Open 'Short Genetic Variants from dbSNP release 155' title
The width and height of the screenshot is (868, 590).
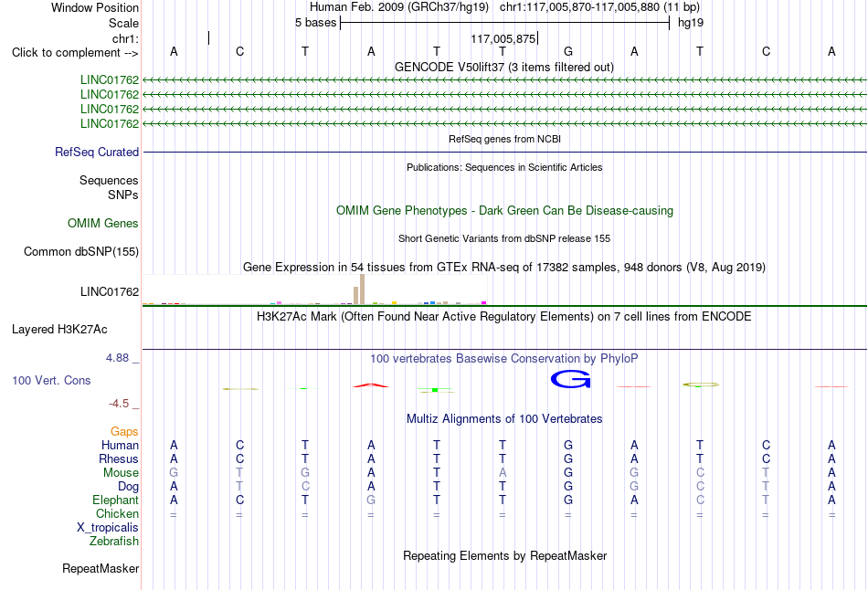[x=504, y=238]
